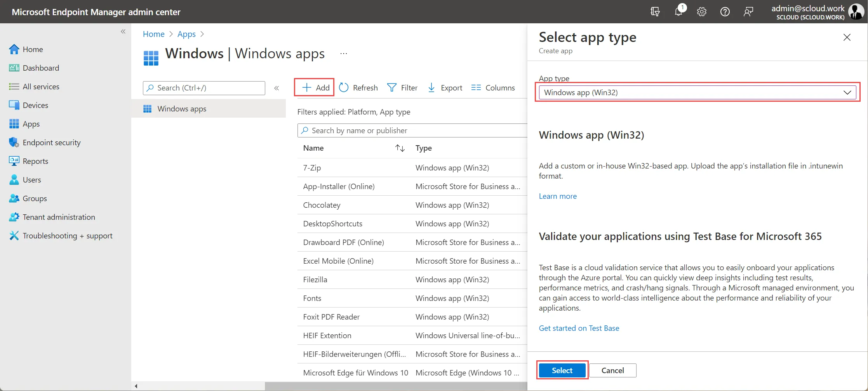Viewport: 868px width, 391px height.
Task: Click the Users icon in sidebar
Action: point(14,180)
